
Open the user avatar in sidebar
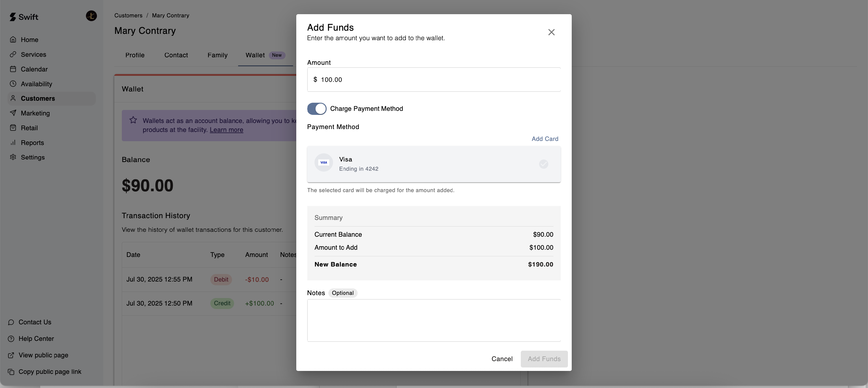click(x=91, y=16)
